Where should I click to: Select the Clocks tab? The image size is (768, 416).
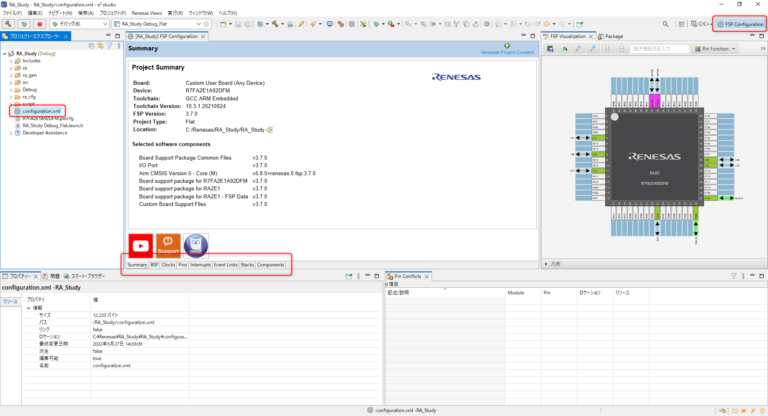(x=168, y=265)
